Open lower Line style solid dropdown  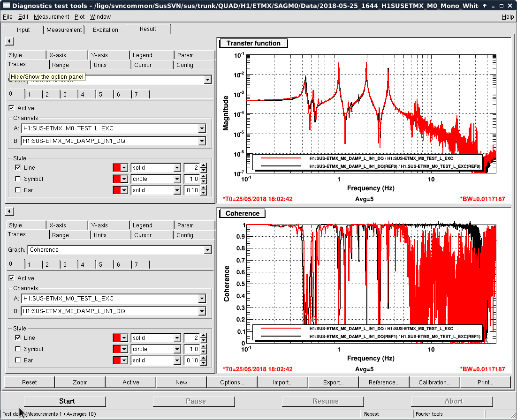coord(177,338)
